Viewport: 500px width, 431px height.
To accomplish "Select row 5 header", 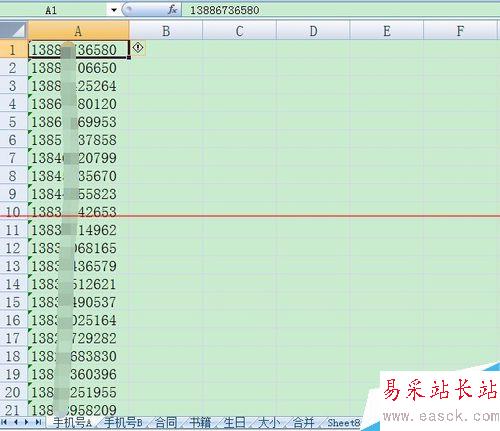I will 13,122.
